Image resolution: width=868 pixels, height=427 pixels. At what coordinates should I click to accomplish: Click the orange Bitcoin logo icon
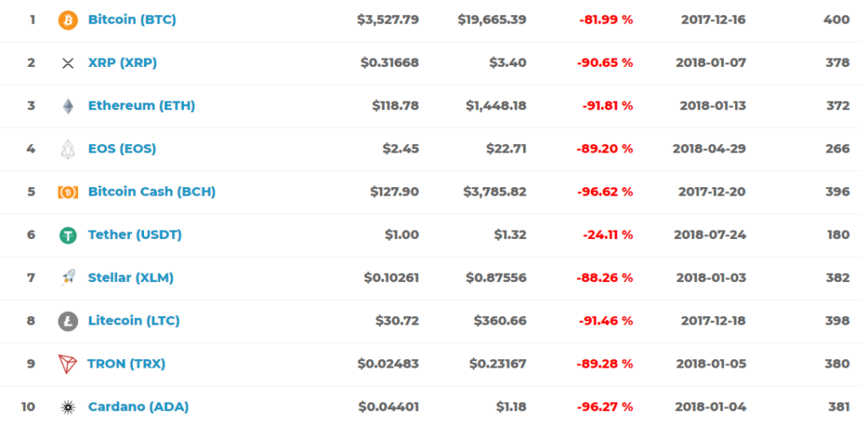(x=68, y=19)
